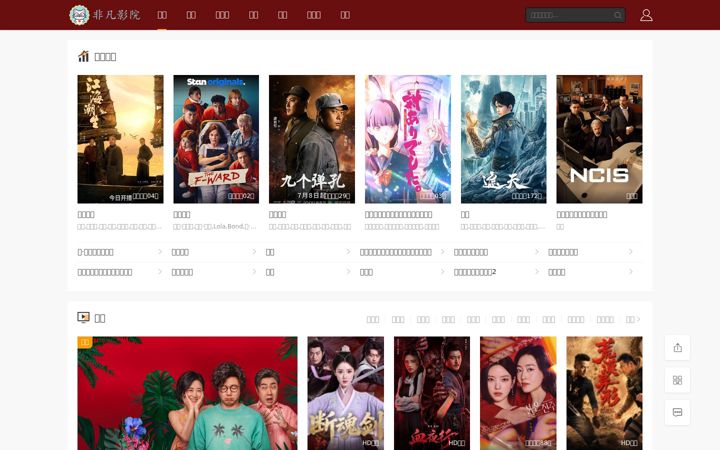Open the 逆天 blue fantasy poster
This screenshot has height=450, width=720.
point(504,139)
